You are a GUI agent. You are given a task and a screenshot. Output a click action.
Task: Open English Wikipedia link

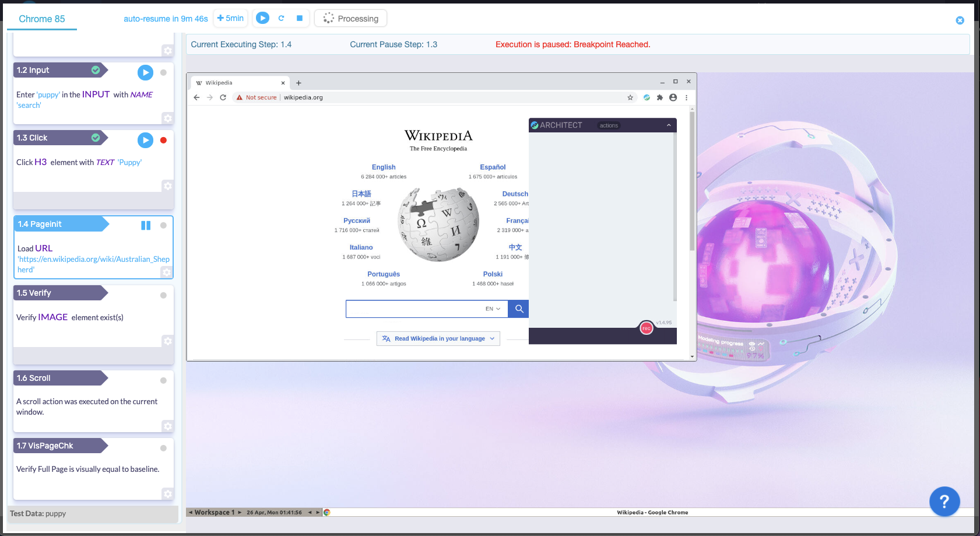tap(384, 167)
